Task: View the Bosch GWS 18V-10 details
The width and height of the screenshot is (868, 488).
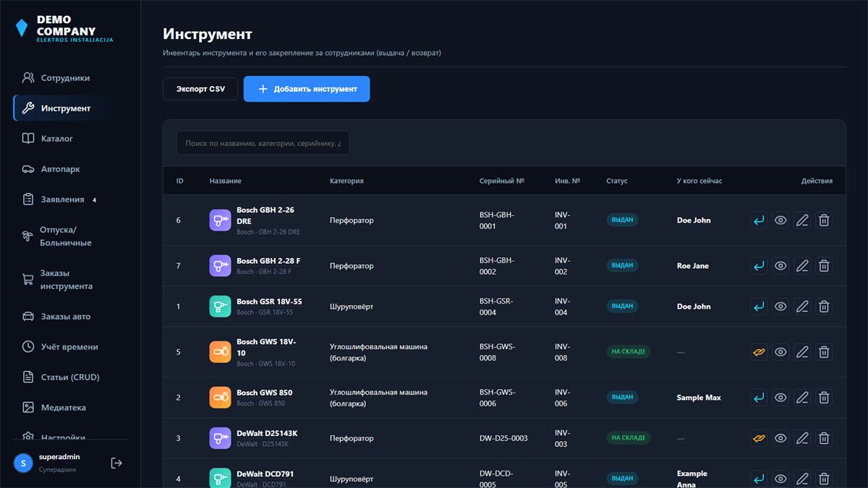Action: coord(780,352)
